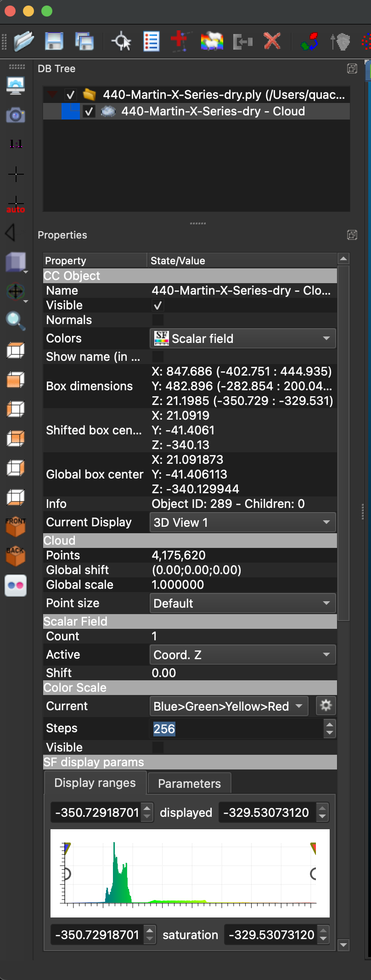Image resolution: width=371 pixels, height=980 pixels.
Task: Click the grey merge entities icon
Action: point(243,42)
